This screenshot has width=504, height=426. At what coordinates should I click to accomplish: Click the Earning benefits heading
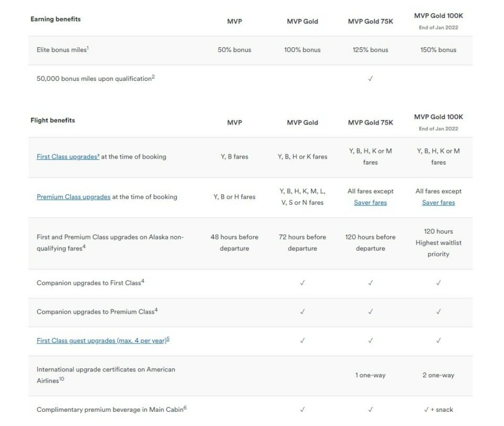(x=56, y=19)
